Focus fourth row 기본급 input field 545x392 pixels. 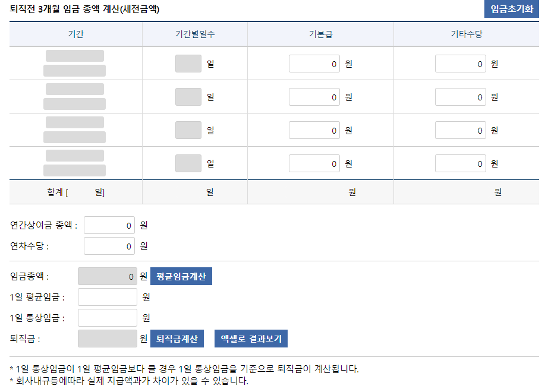pyautogui.click(x=314, y=163)
